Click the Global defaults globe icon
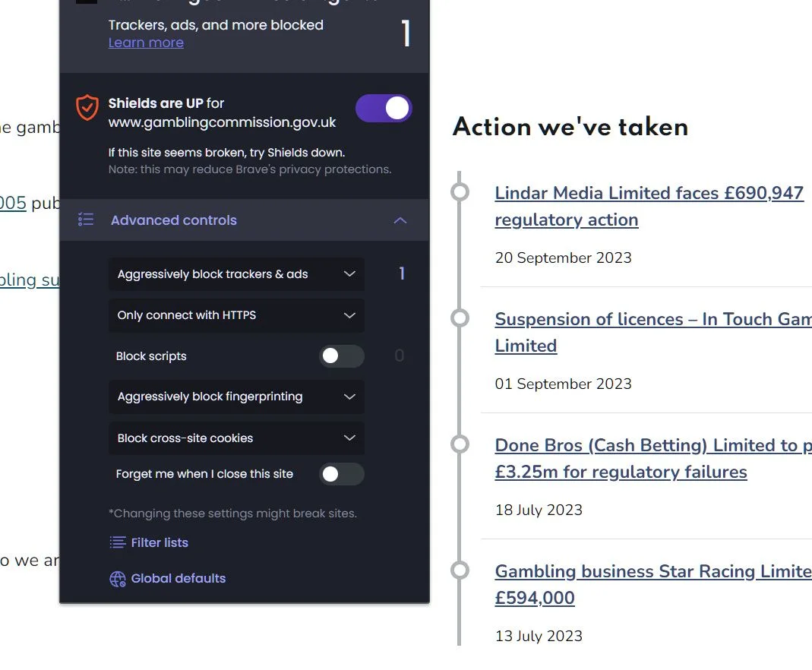 click(118, 578)
